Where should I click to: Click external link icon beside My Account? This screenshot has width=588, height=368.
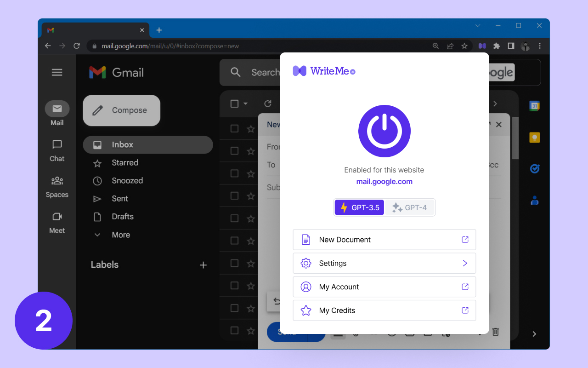465,287
